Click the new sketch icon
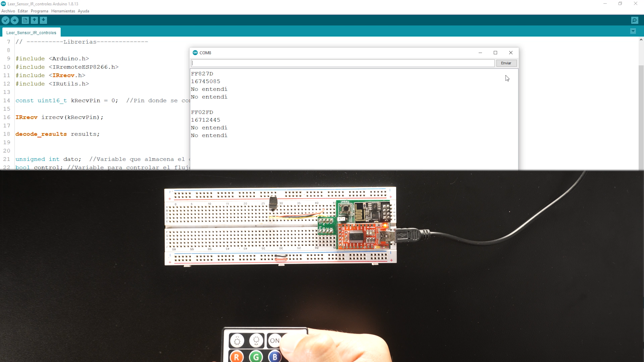This screenshot has height=362, width=644. click(25, 20)
